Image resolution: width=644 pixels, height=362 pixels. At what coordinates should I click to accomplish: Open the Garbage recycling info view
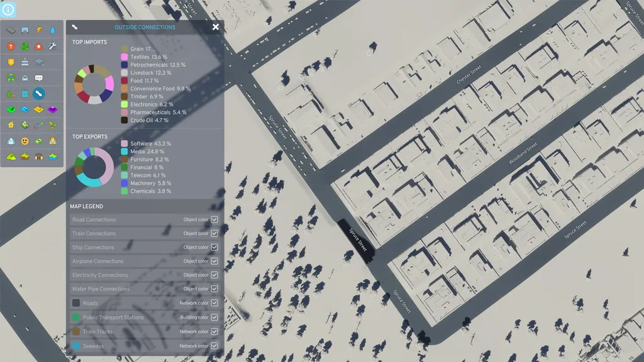point(25,46)
